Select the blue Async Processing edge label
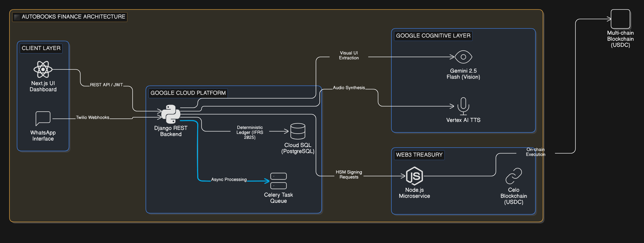This screenshot has height=243, width=644. pos(229,179)
